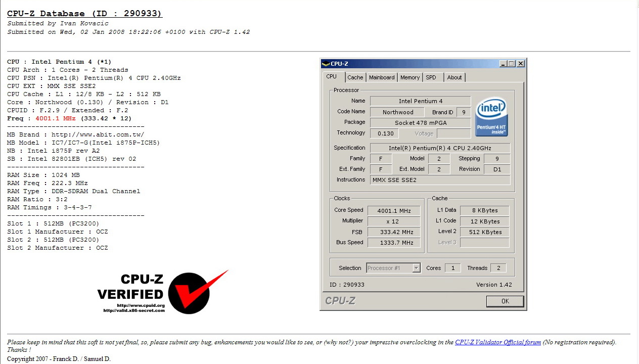The height and width of the screenshot is (364, 639).
Task: Click the Instructions field MMX SSE SSE2
Action: pos(440,180)
